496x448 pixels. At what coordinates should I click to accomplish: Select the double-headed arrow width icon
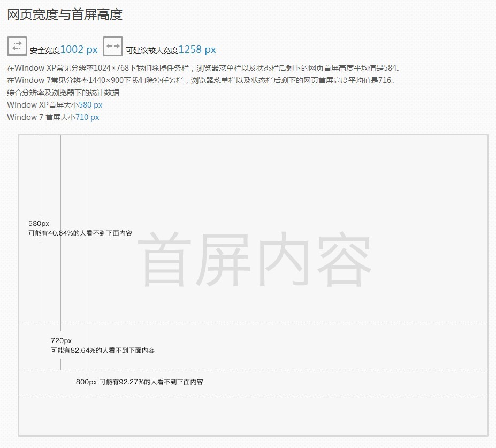tap(113, 46)
